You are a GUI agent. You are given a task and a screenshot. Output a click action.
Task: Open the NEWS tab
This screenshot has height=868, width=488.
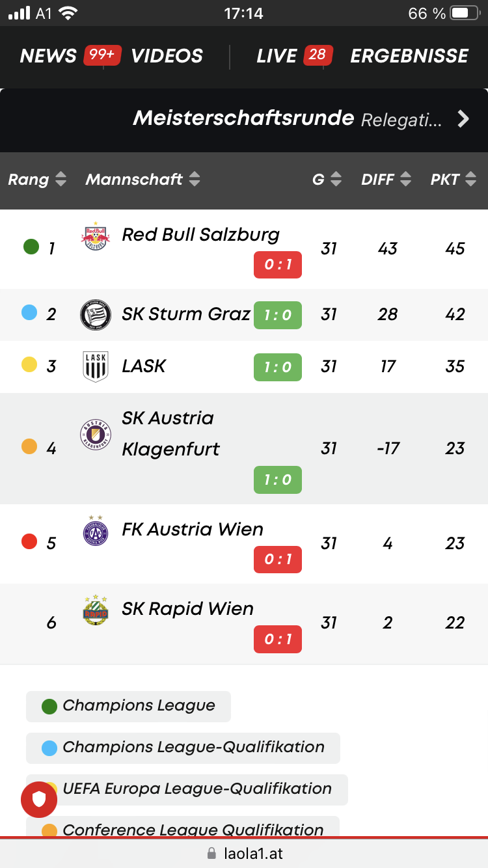[48, 56]
